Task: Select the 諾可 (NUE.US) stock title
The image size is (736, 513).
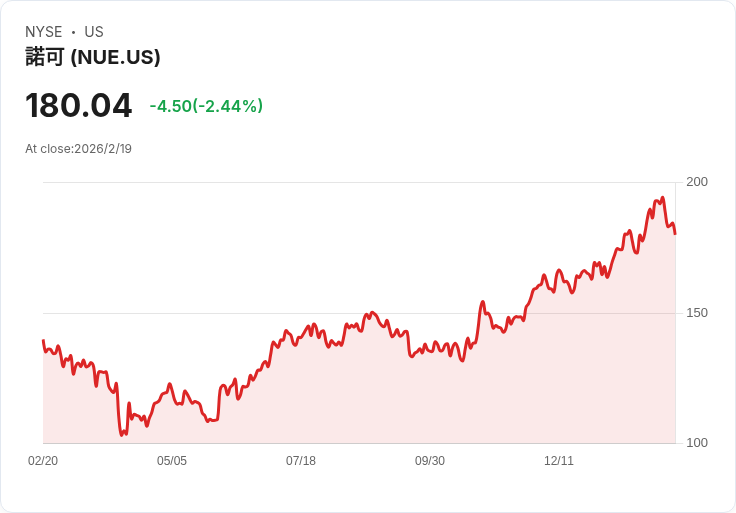Action: [x=93, y=57]
